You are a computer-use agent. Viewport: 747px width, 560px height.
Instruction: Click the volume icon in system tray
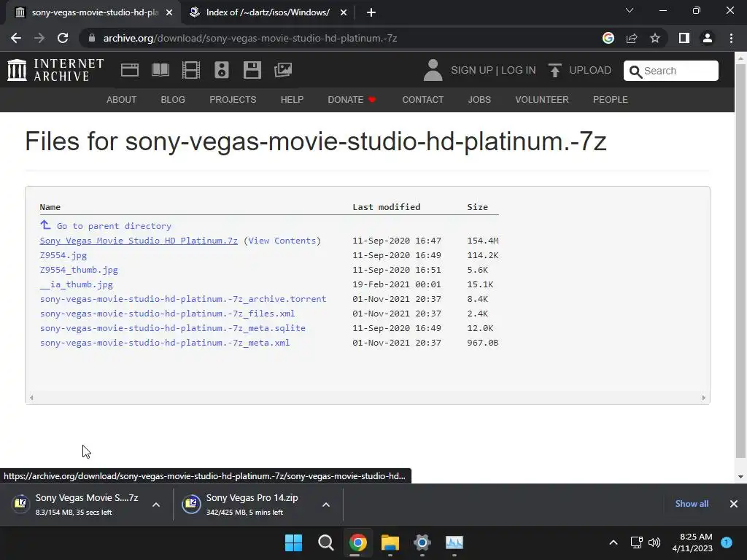pos(654,542)
